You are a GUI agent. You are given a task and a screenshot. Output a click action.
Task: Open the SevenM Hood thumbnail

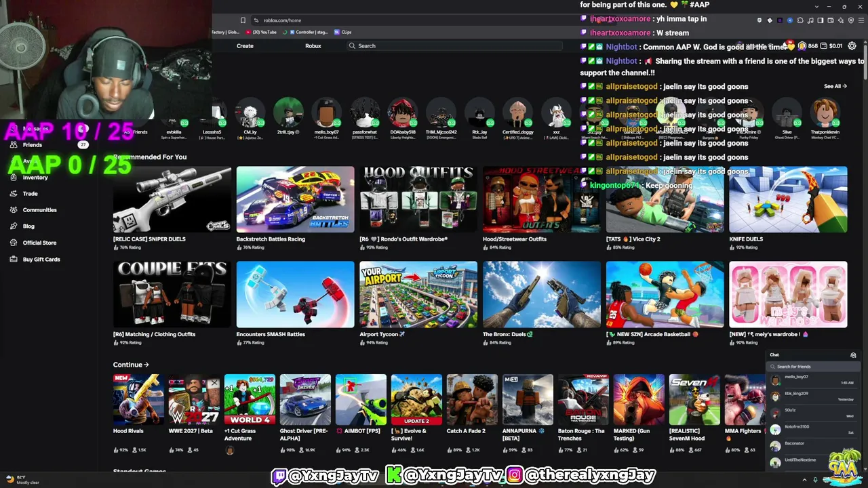tap(694, 399)
